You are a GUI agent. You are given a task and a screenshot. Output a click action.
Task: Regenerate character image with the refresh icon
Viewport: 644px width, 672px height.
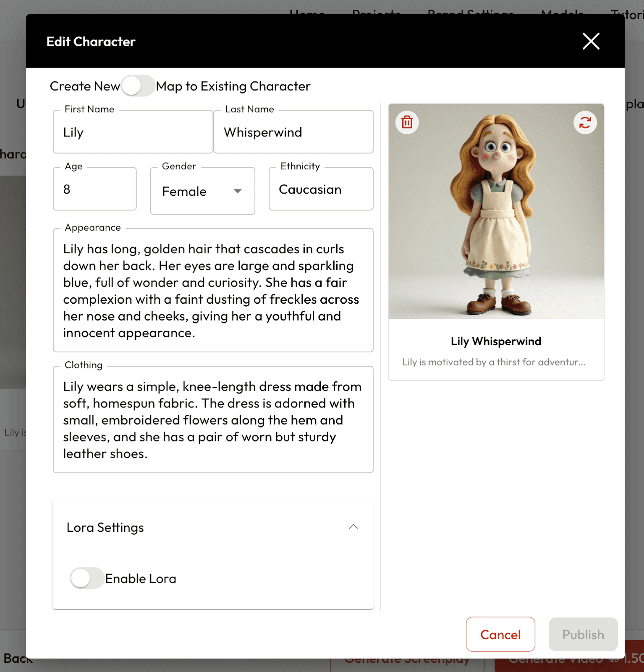(x=585, y=122)
